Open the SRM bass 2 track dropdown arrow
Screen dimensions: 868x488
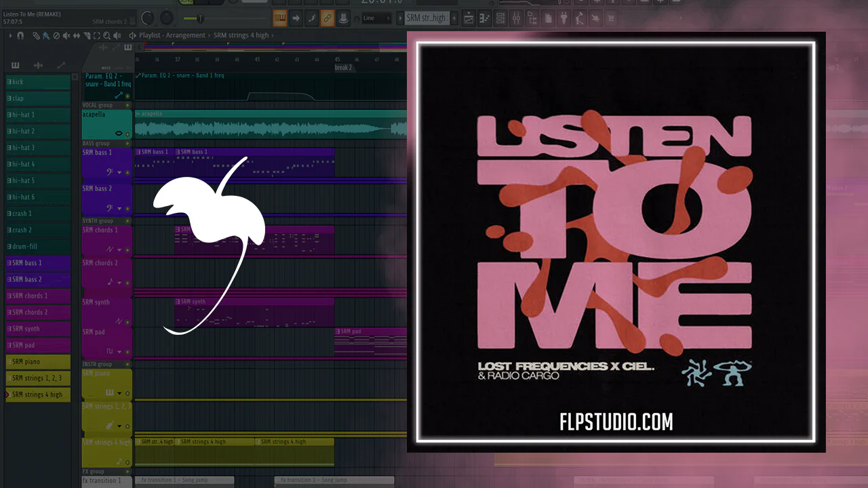coord(120,208)
